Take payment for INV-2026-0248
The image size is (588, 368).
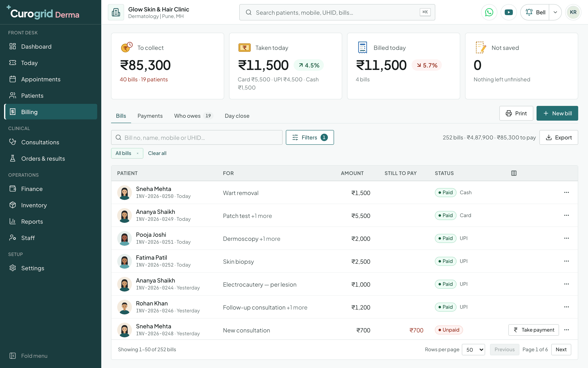click(533, 330)
